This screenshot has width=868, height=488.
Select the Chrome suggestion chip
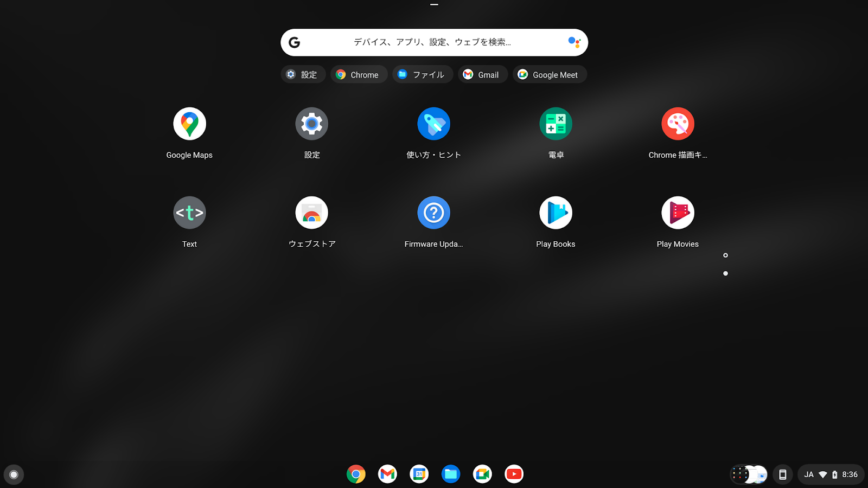[x=359, y=74]
